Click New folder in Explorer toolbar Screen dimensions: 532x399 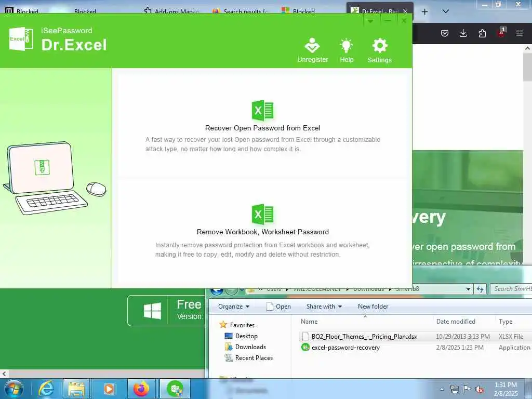pos(373,307)
